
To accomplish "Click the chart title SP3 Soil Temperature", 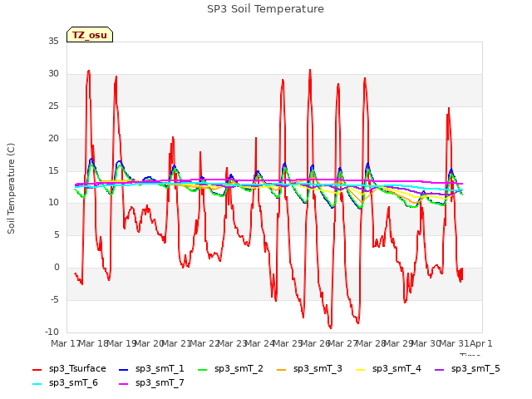I will click(265, 9).
